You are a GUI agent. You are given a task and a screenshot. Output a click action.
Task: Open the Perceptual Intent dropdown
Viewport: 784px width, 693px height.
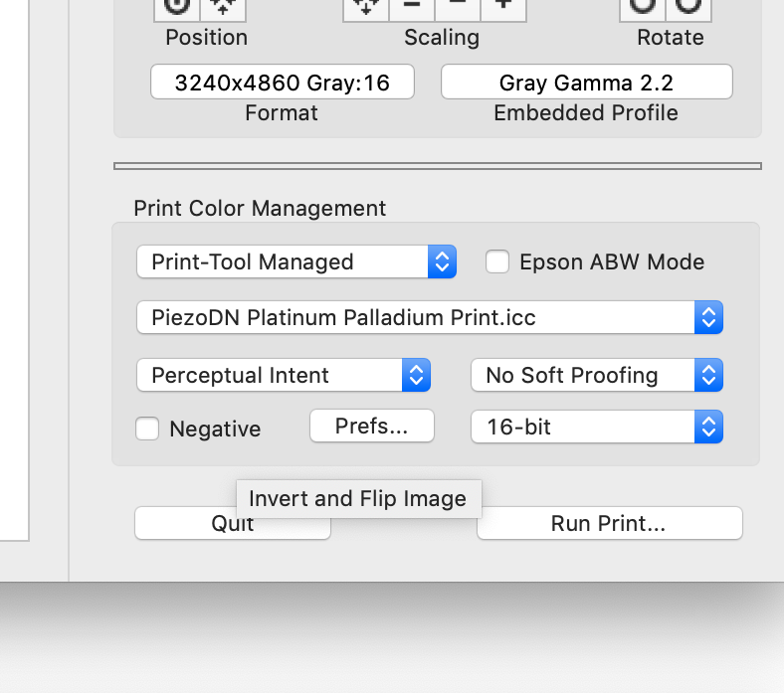[283, 375]
